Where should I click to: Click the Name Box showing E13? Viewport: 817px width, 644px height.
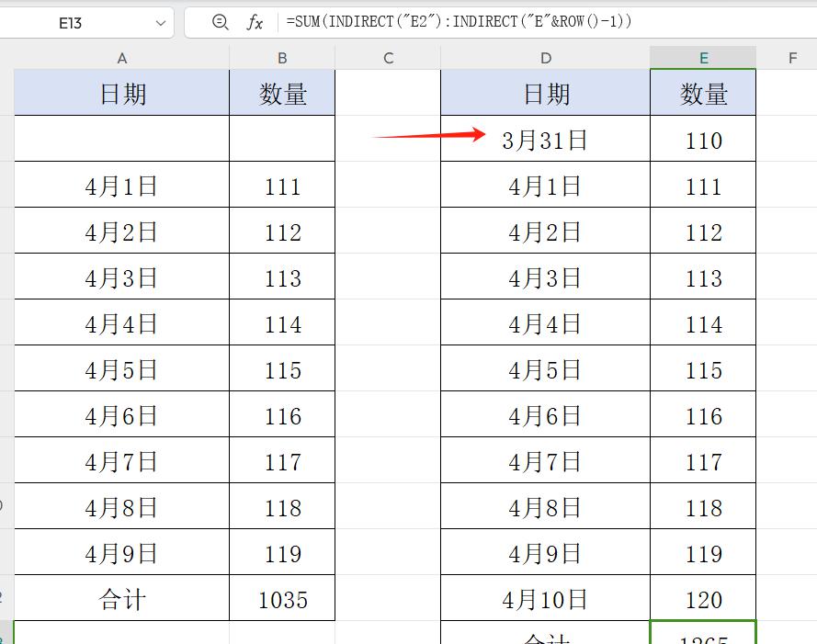(x=71, y=23)
